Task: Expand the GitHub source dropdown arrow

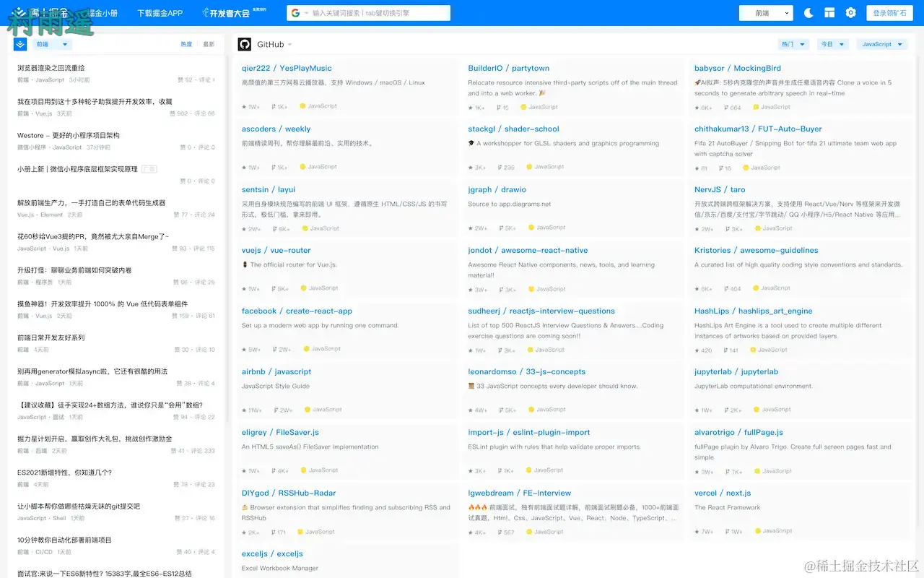Action: coord(290,45)
